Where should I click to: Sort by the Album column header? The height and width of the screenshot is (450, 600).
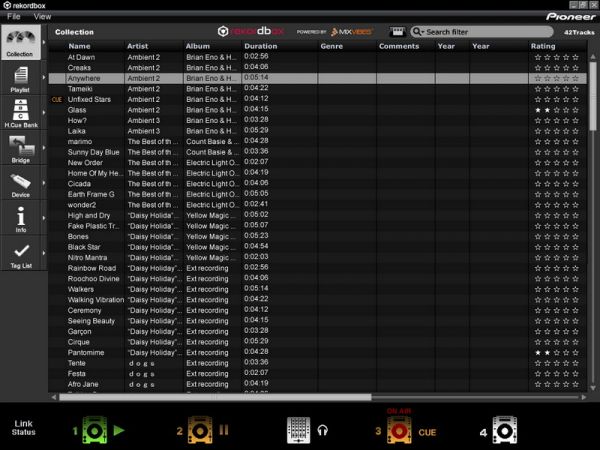click(x=198, y=46)
